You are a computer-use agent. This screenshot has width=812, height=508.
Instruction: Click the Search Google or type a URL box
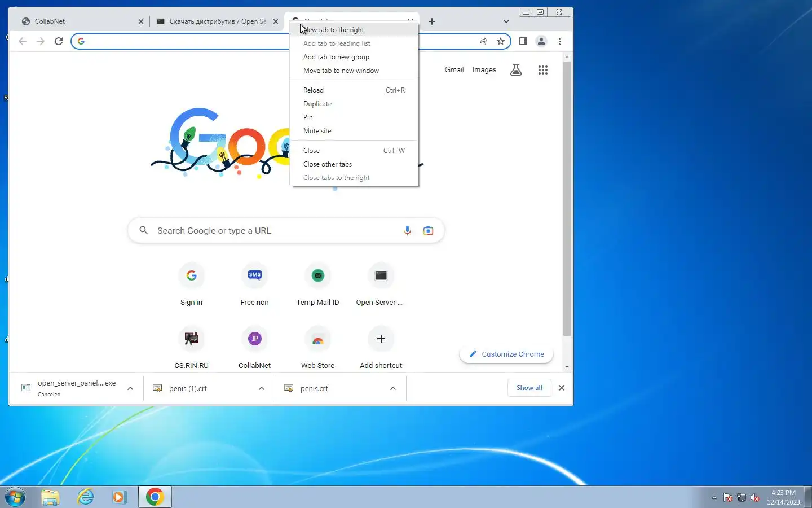click(286, 231)
